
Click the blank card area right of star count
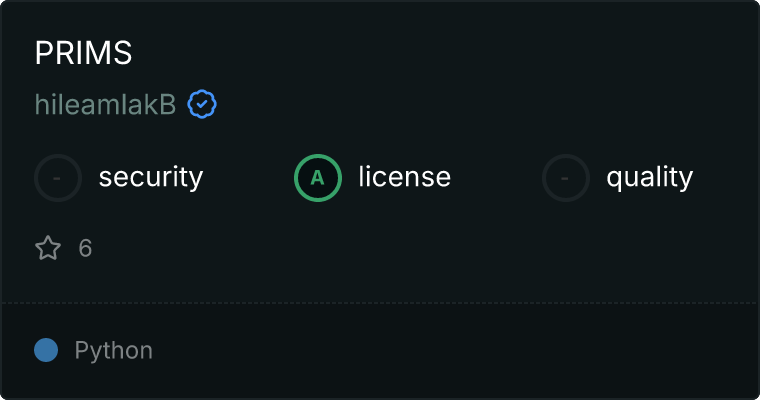tap(400, 248)
